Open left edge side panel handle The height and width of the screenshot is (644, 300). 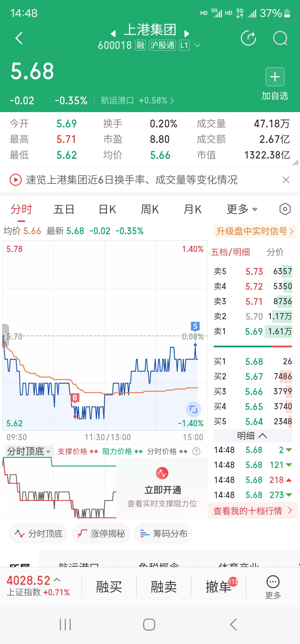pyautogui.click(x=6, y=336)
